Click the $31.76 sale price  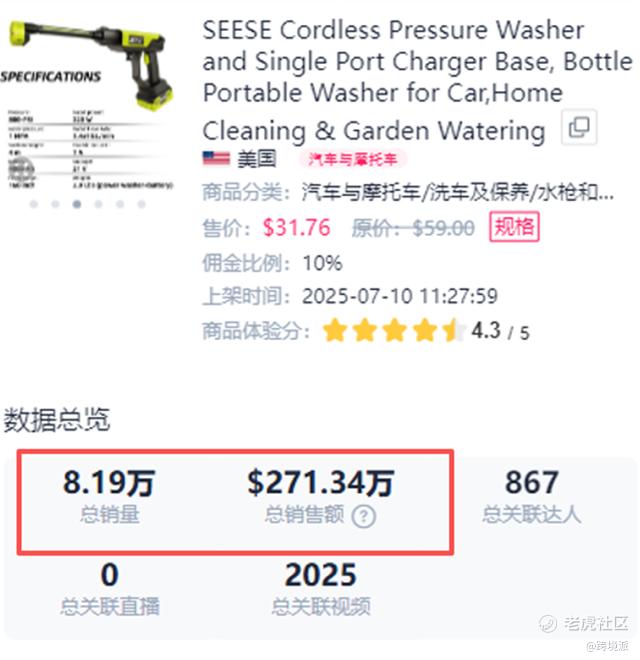(296, 228)
